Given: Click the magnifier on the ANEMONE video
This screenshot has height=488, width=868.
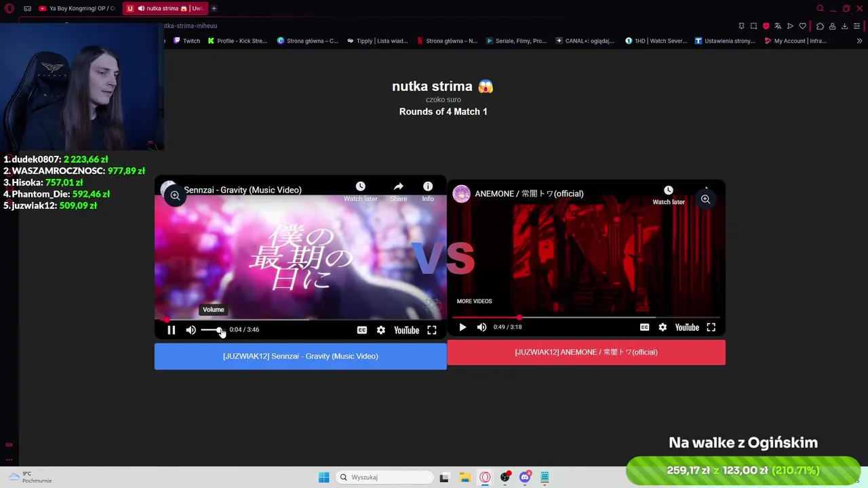Looking at the screenshot, I should pyautogui.click(x=705, y=199).
